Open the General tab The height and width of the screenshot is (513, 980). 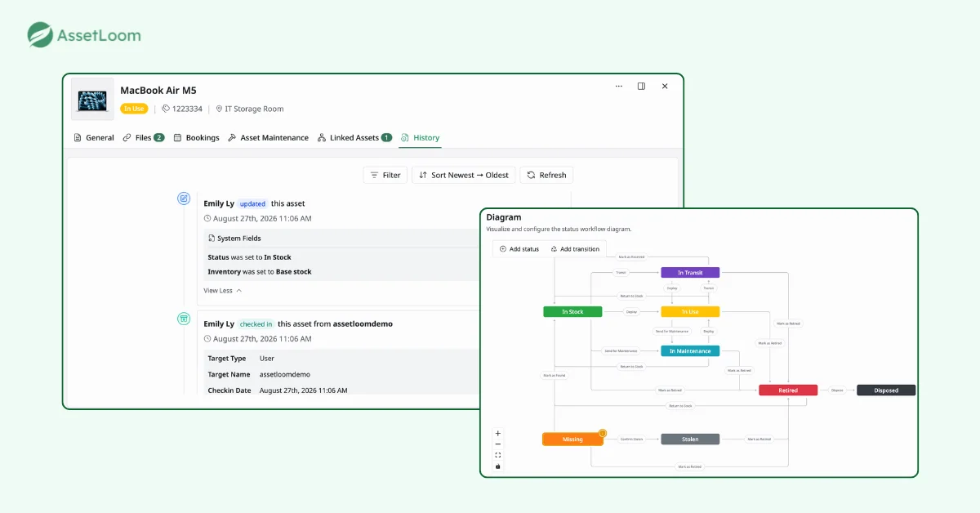tap(94, 138)
